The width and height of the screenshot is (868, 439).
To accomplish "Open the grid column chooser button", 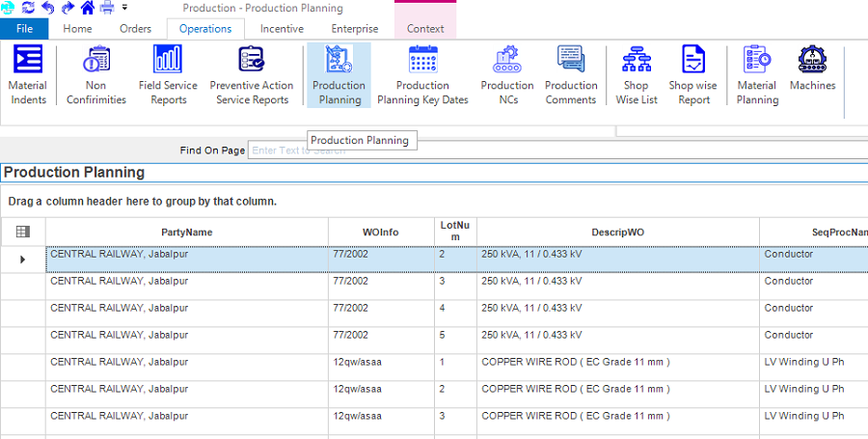I will click(x=23, y=232).
